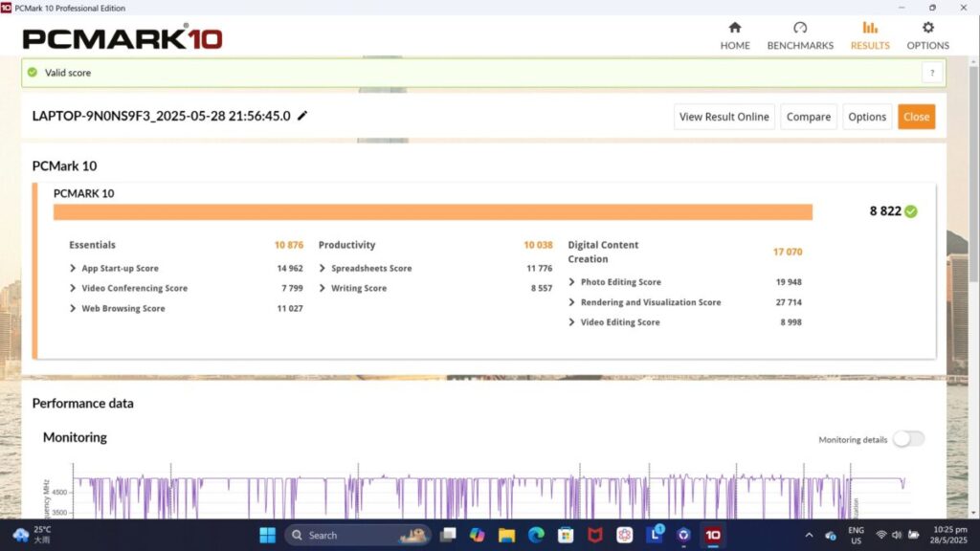The width and height of the screenshot is (980, 551).
Task: Click the overall score 8 822
Action: tap(885, 211)
